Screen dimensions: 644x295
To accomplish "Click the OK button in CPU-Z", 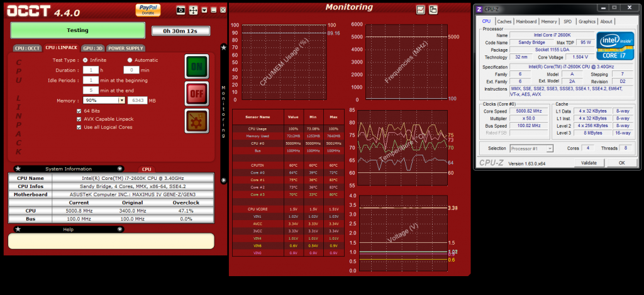I will pos(622,163).
